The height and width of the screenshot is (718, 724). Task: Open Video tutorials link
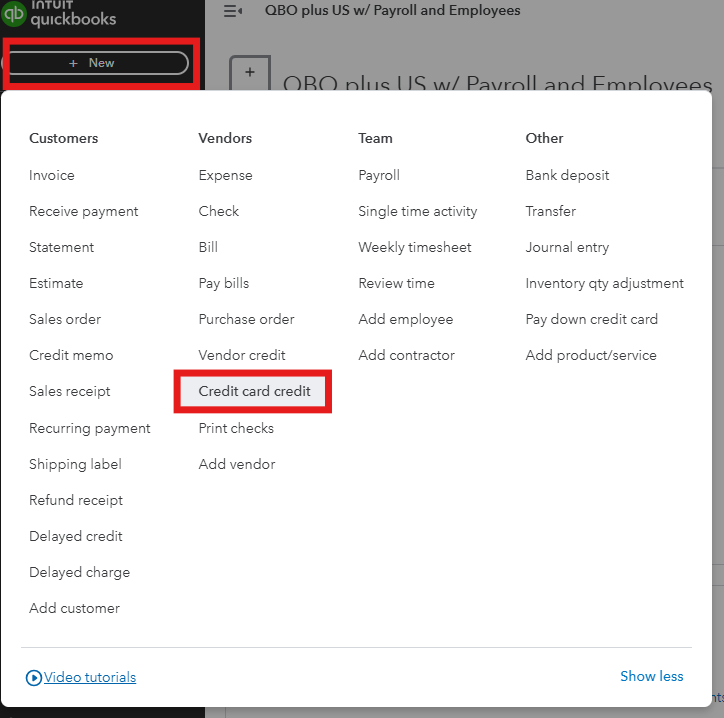[81, 677]
